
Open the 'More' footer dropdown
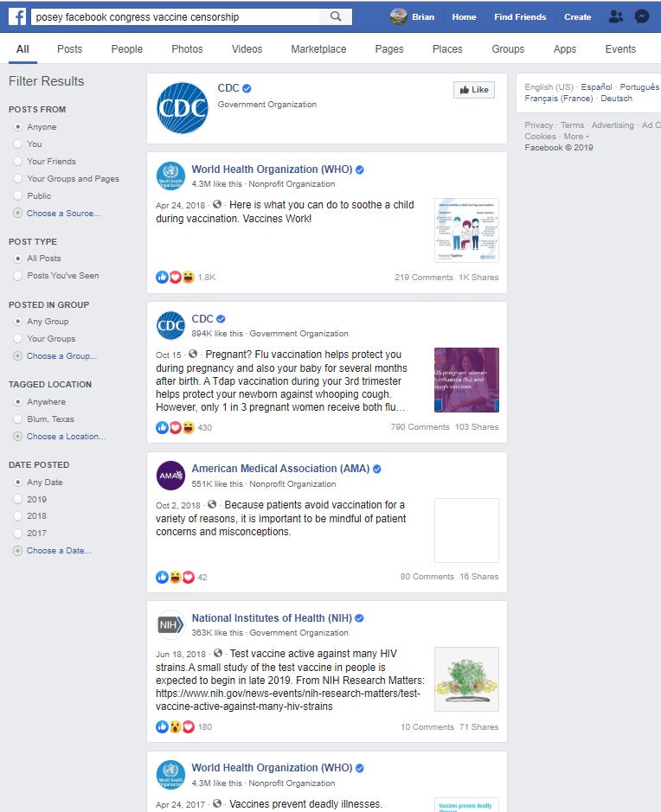point(576,137)
